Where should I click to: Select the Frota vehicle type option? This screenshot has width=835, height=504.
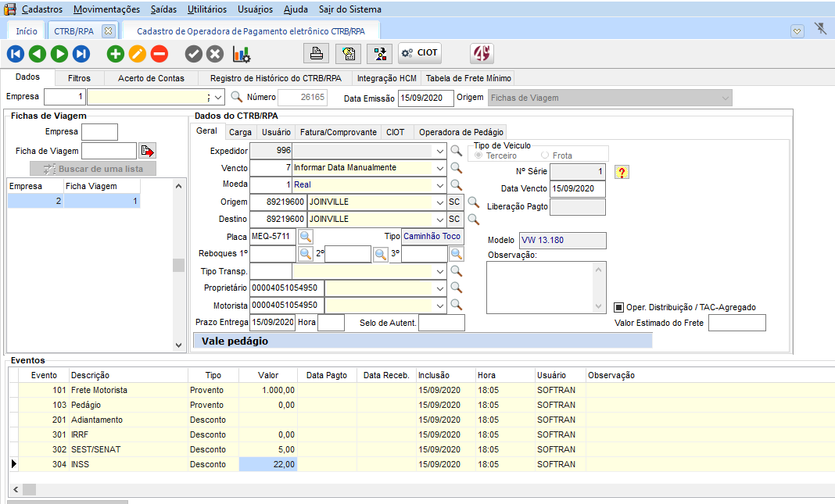click(545, 155)
